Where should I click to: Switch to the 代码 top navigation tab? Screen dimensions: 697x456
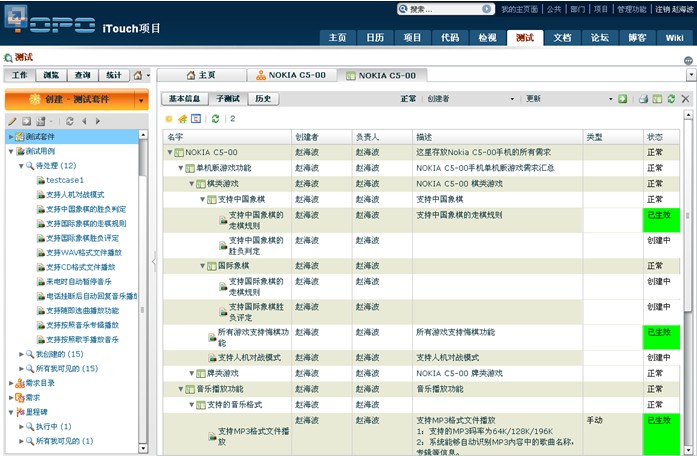point(450,37)
